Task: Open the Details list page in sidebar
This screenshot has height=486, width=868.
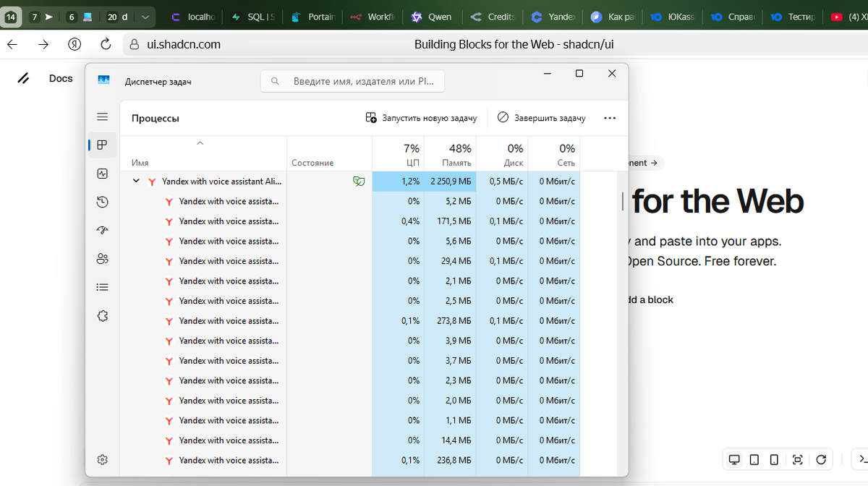Action: [x=102, y=287]
